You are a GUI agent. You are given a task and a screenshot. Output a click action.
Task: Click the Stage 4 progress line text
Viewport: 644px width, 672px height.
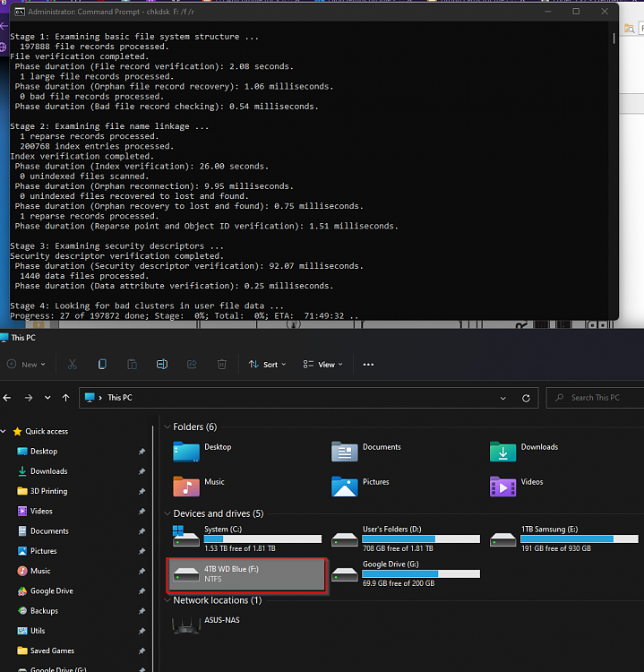click(185, 316)
